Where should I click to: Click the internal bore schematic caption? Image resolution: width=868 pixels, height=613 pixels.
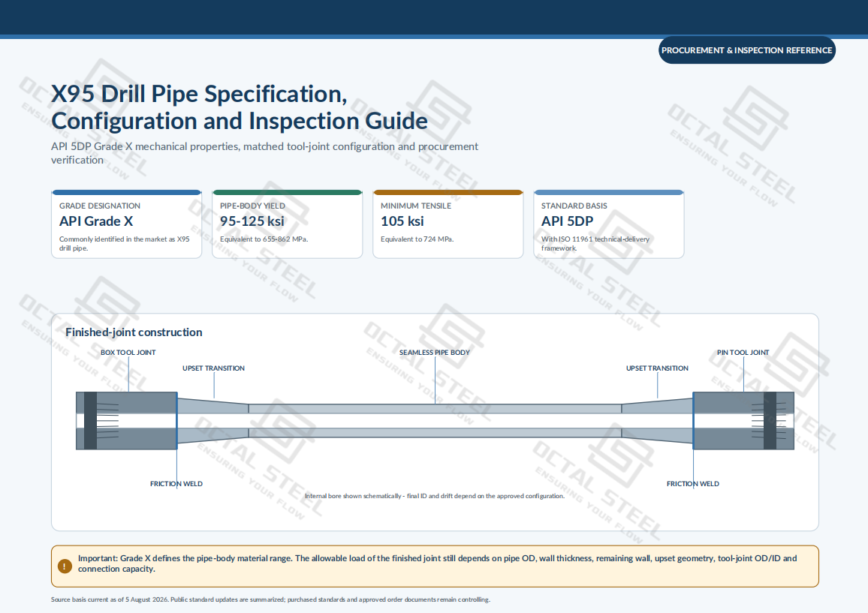(x=435, y=496)
